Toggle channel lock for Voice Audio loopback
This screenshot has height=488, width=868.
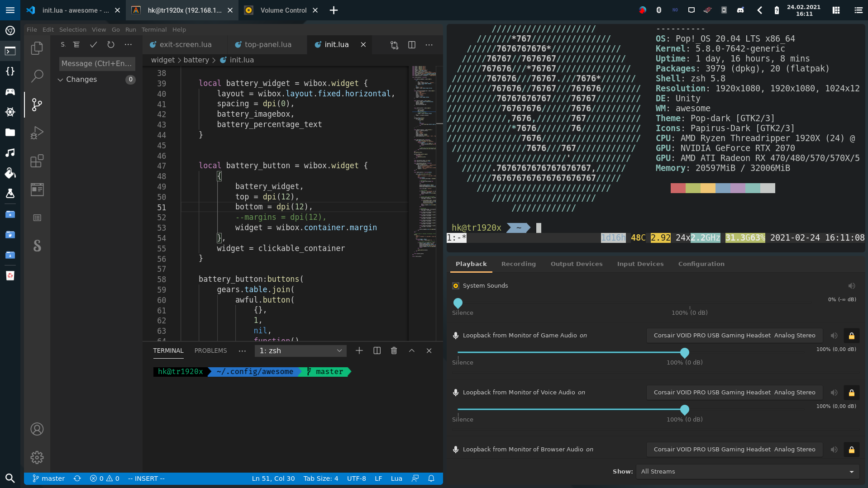852,393
